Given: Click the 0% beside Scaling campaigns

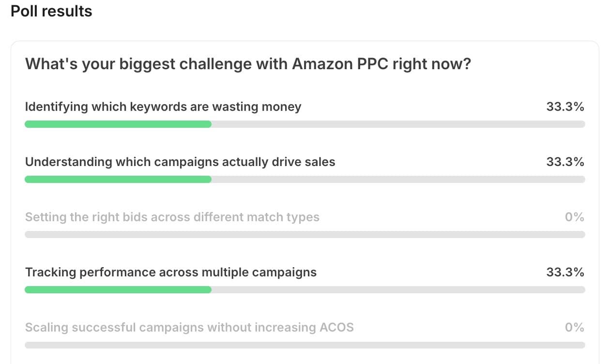Looking at the screenshot, I should click(575, 327).
